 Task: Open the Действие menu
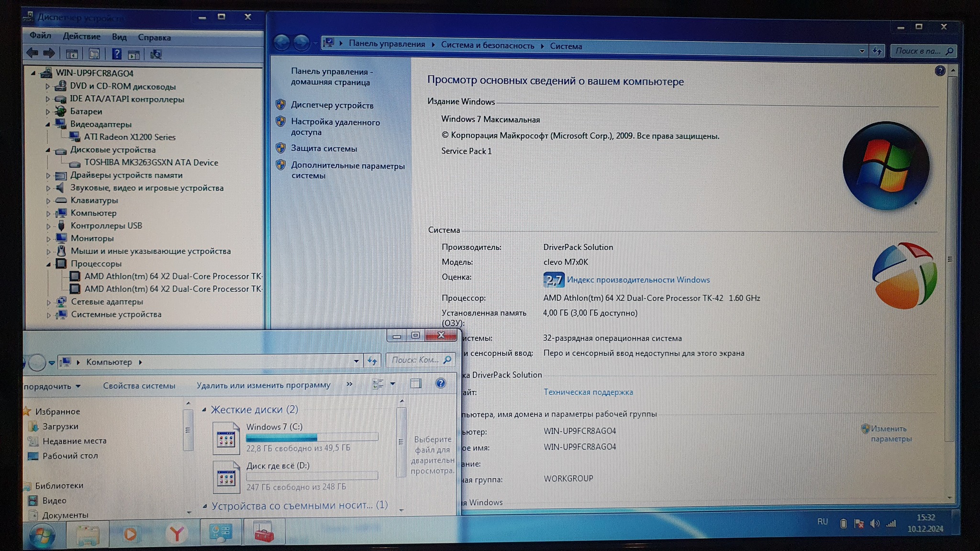(81, 36)
